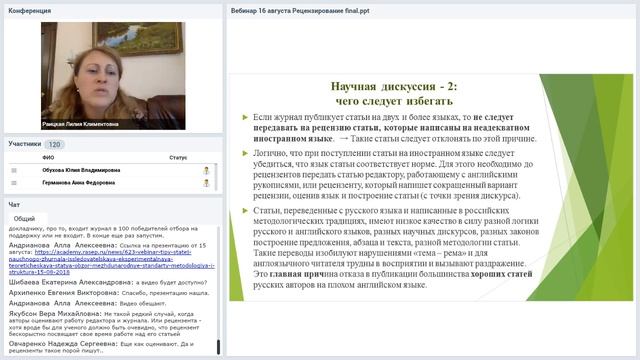Click the participants list scrollbar
Screen dimensions: 640x360
pyautogui.click(x=216, y=176)
